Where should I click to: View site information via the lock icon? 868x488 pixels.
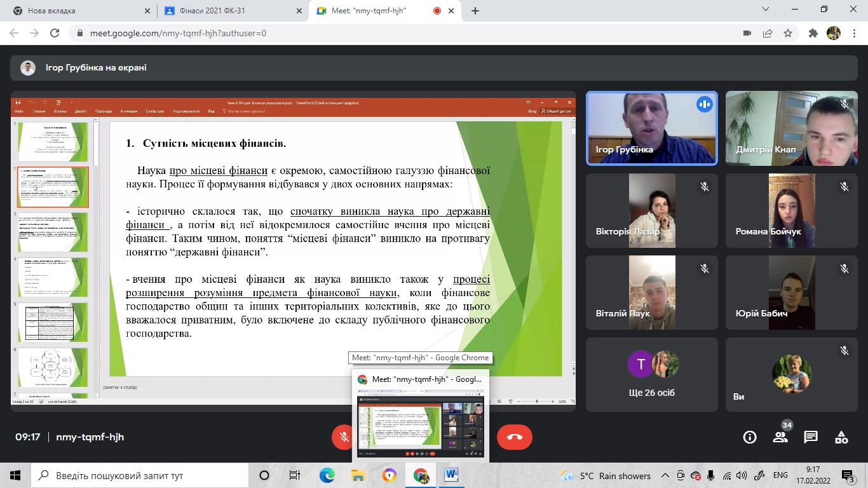pos(80,34)
